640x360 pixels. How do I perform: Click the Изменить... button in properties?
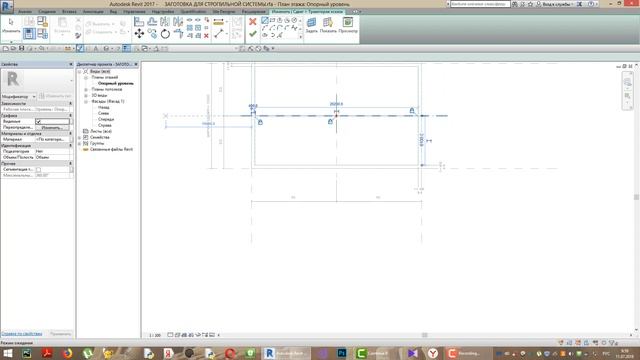coord(52,128)
